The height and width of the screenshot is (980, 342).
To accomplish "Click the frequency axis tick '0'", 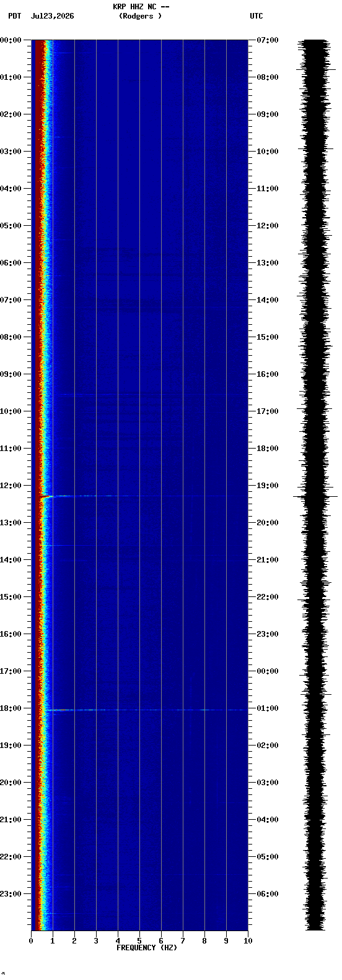I will [x=31, y=941].
